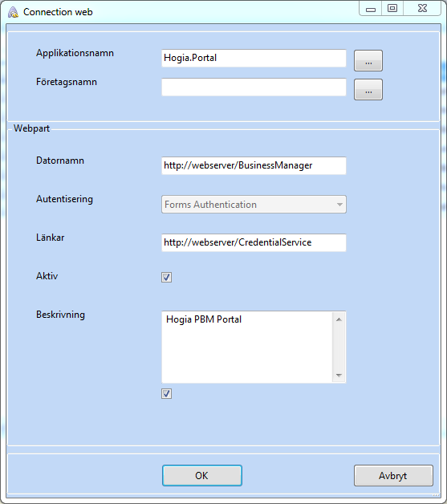Click the Datornamn field with BusinessManager URL
Image resolution: width=447 pixels, height=504 pixels.
click(254, 165)
